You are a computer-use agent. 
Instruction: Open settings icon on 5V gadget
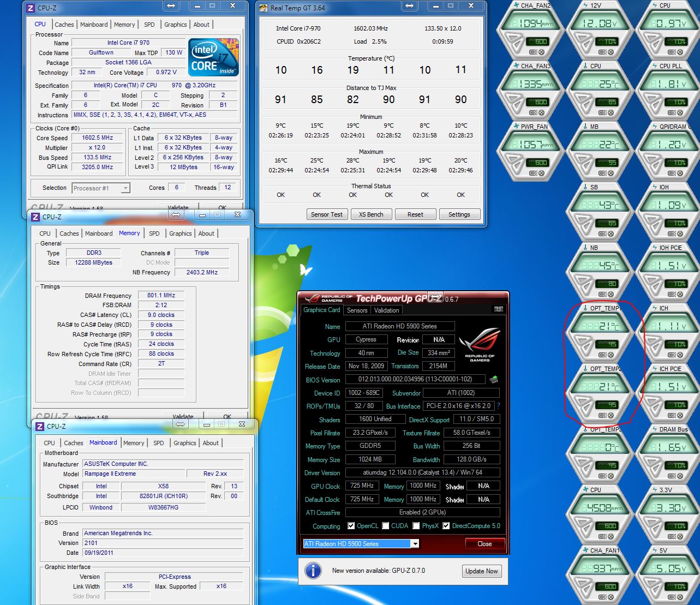coord(671,597)
